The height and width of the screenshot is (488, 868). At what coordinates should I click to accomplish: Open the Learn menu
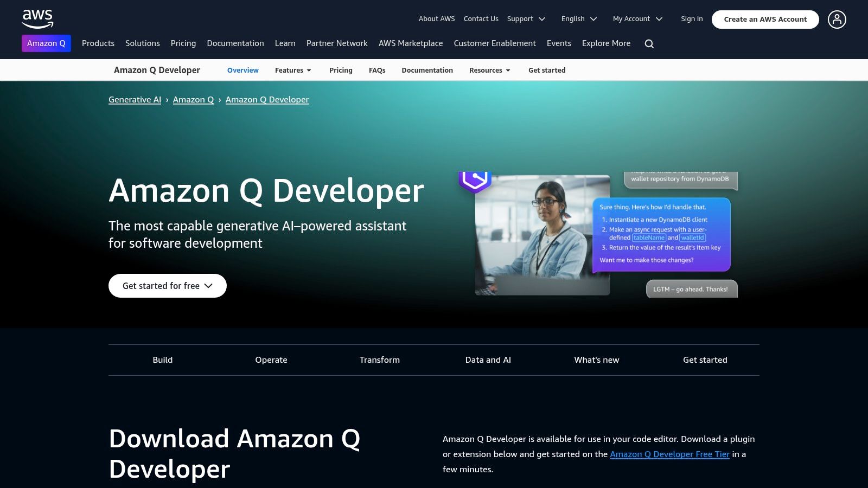[x=285, y=43]
